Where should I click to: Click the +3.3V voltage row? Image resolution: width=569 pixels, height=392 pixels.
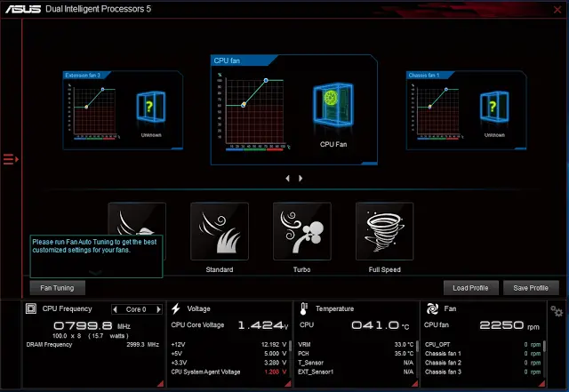point(228,363)
